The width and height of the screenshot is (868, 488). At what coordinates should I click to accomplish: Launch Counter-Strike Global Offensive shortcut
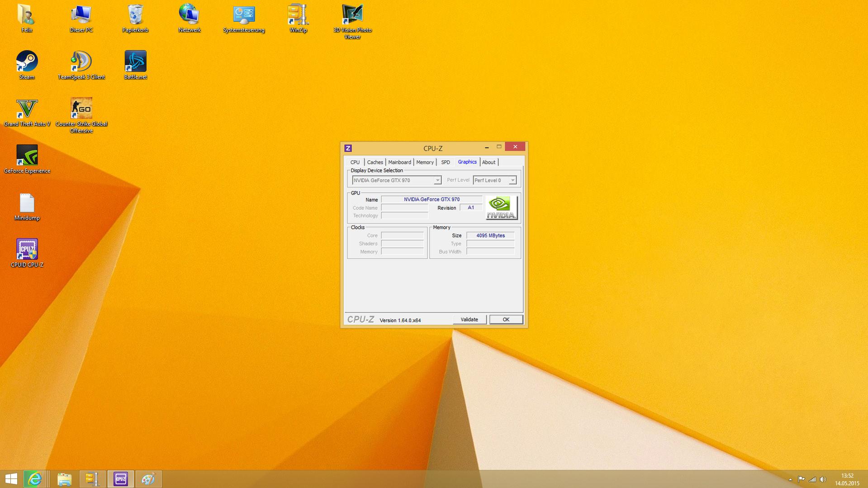[81, 116]
